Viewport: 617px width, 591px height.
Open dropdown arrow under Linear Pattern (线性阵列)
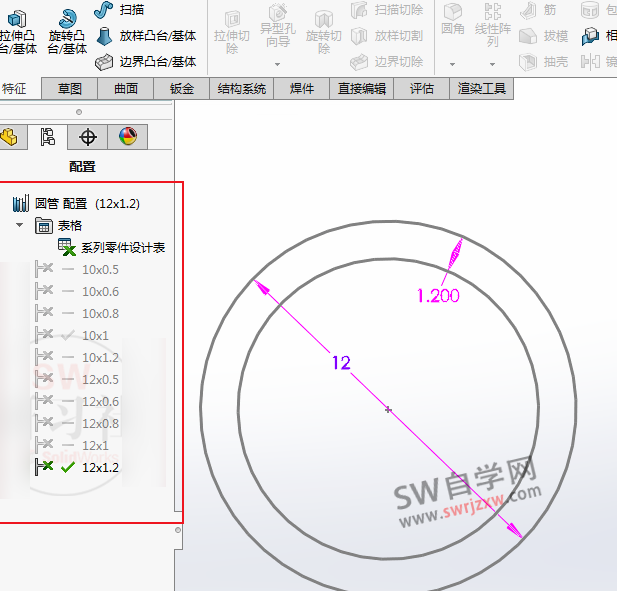[492, 64]
